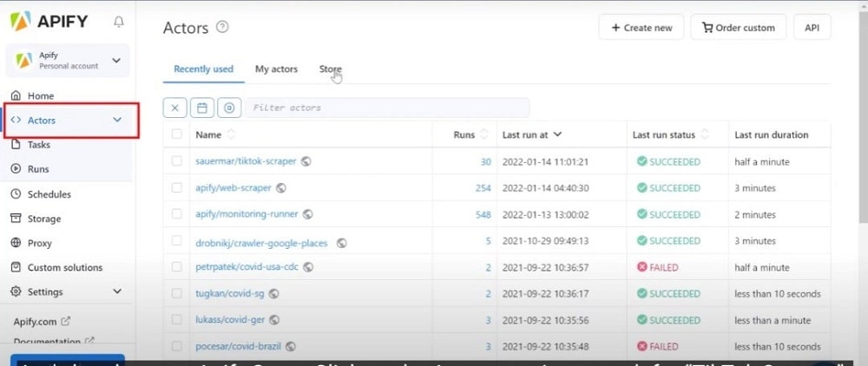868x366 pixels.
Task: Check the box for petrpatek/covid-usa-cdc
Action: click(x=176, y=267)
